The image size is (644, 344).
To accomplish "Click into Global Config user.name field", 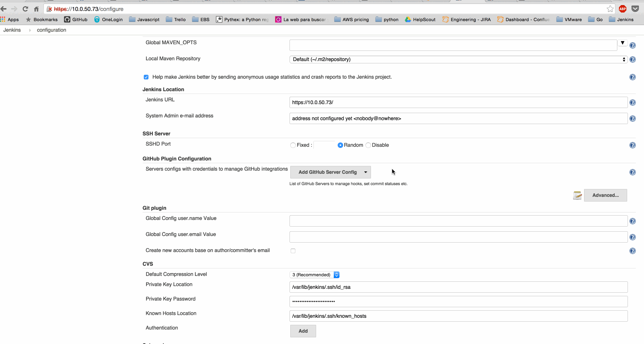I will [458, 221].
